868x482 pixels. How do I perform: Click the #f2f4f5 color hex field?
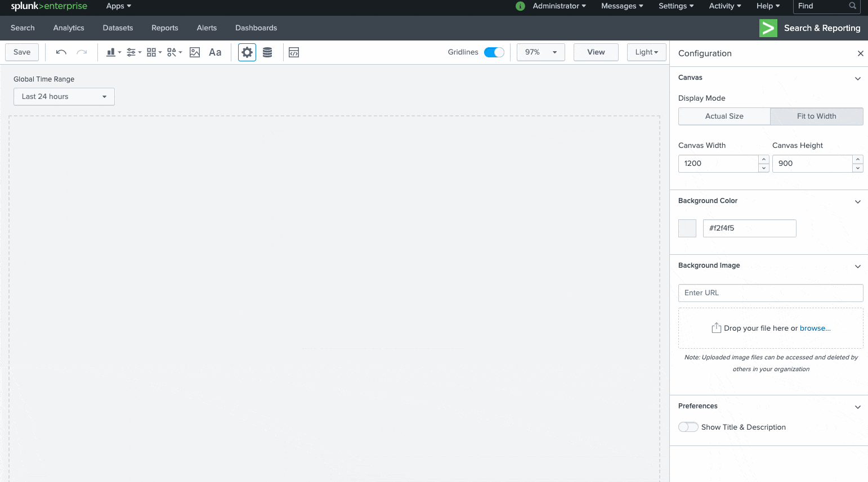coord(750,228)
